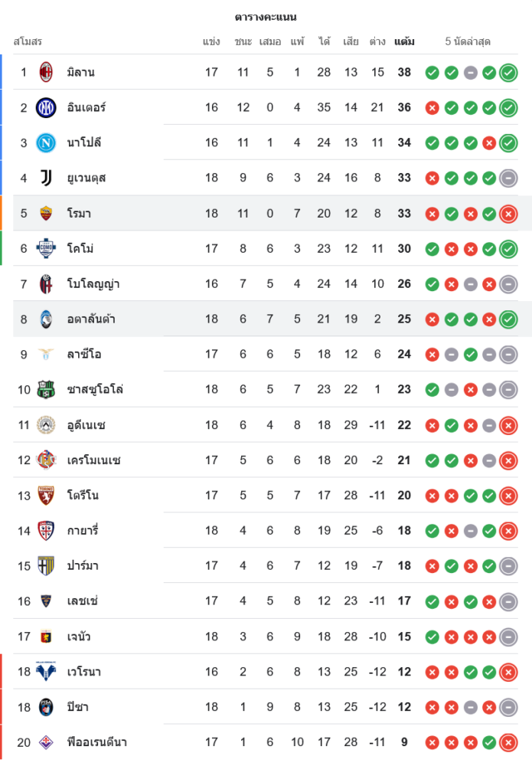This screenshot has width=532, height=766.
Task: Click the red loss icon in Inter's form
Action: (432, 108)
